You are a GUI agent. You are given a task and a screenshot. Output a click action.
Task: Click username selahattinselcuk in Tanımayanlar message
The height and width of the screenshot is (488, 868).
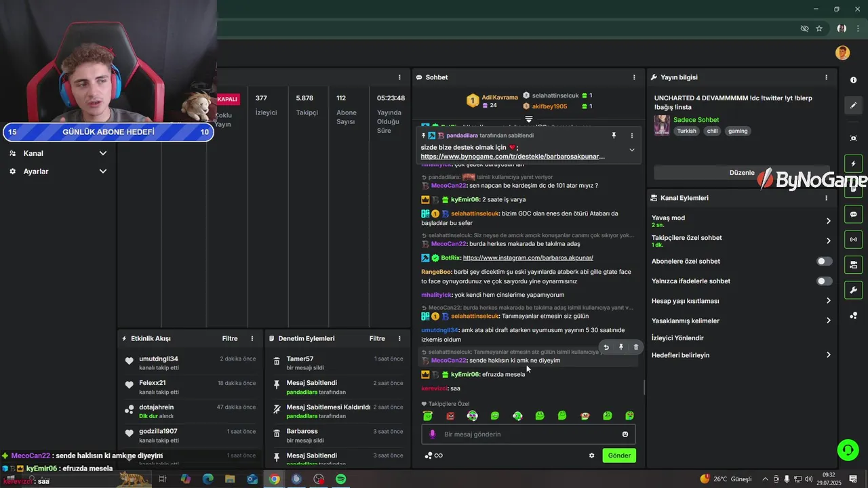click(x=475, y=316)
